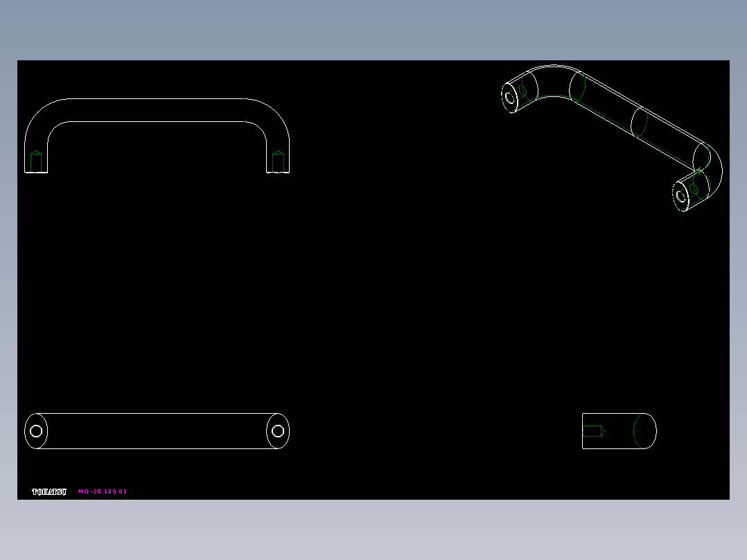This screenshot has height=560, width=747.
Task: Click the isometric 3D handle view
Action: click(x=612, y=138)
